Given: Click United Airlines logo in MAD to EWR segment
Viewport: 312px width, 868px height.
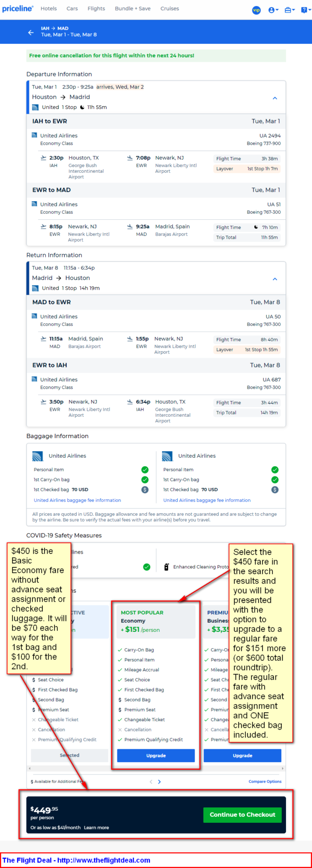Looking at the screenshot, I should pos(34,316).
